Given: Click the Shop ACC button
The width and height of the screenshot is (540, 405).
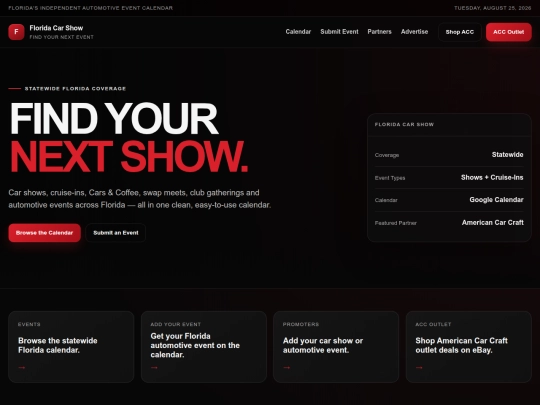Looking at the screenshot, I should click(x=460, y=32).
